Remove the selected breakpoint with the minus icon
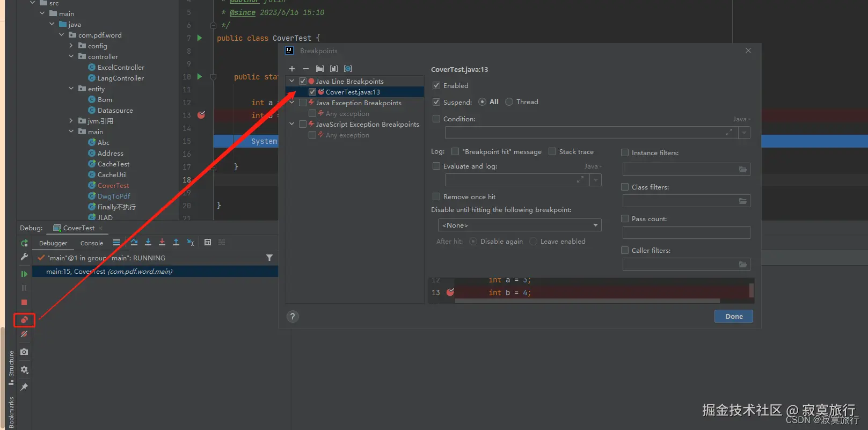This screenshot has height=430, width=868. pyautogui.click(x=306, y=69)
